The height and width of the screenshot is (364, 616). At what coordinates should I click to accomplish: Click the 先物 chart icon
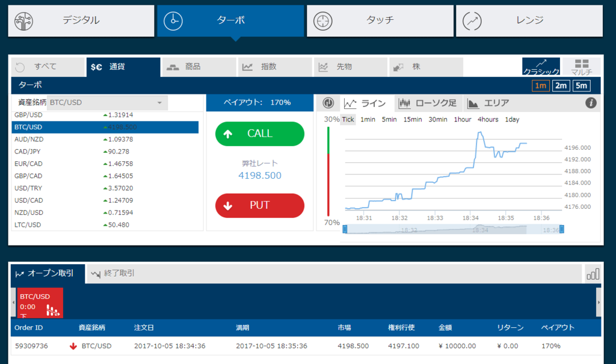[x=323, y=67]
